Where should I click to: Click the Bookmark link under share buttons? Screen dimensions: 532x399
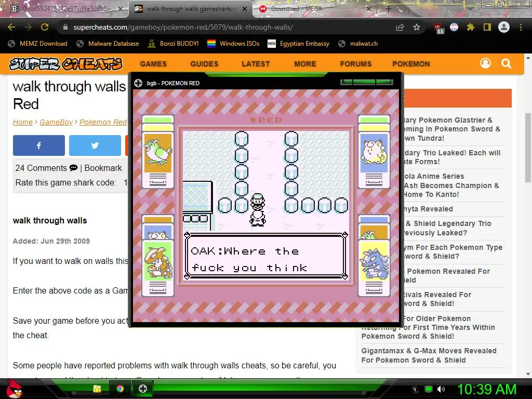point(103,168)
